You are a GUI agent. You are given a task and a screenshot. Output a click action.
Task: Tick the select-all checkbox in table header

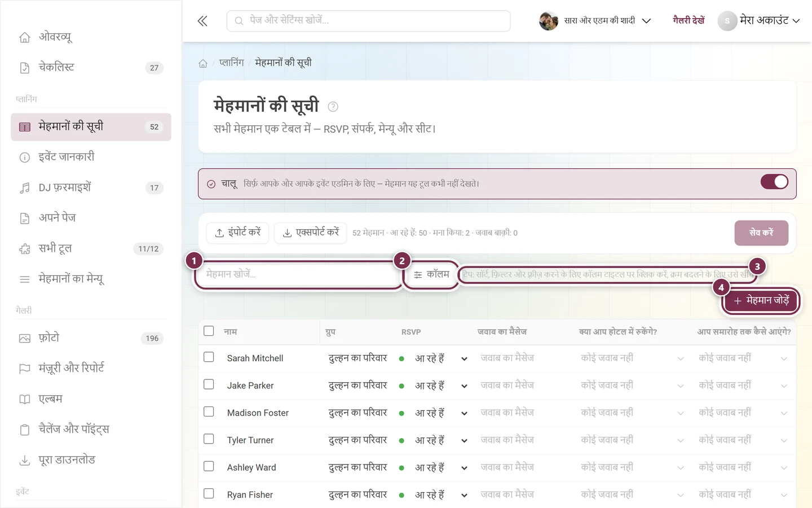(x=209, y=331)
